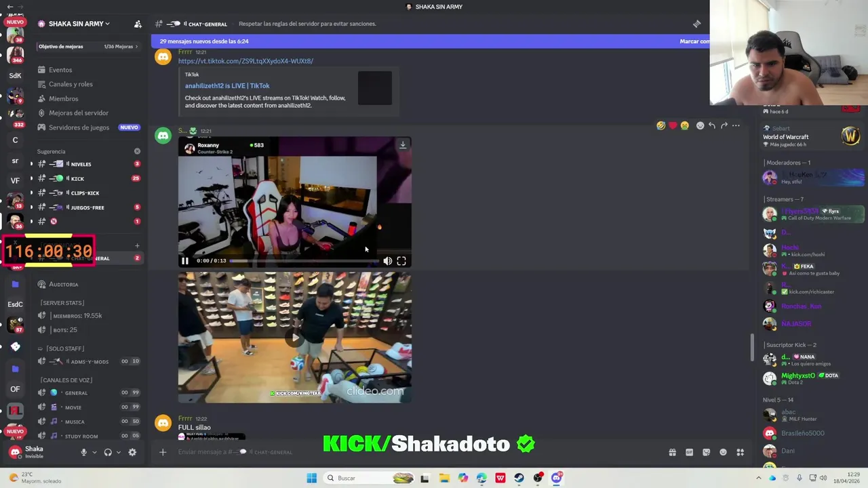Expand the JUEGOS-FREE channel thread arrow
This screenshot has width=868, height=488.
point(31,207)
